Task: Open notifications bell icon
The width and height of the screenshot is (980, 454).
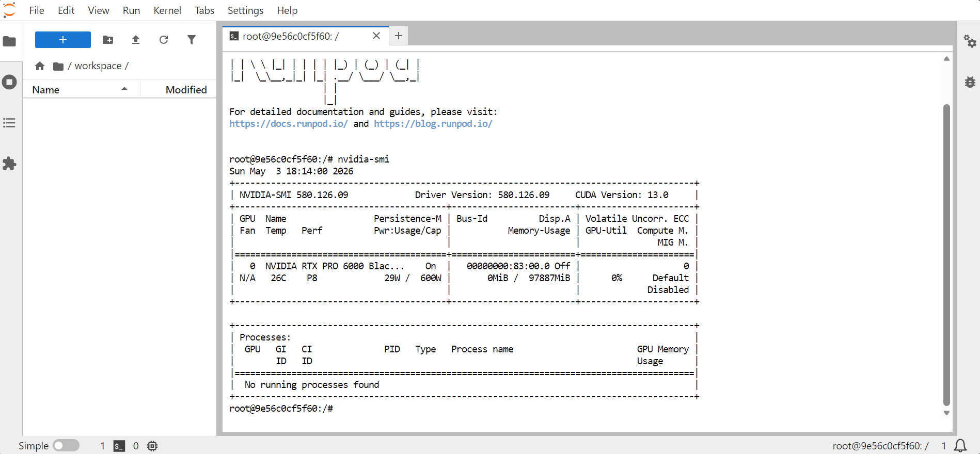Action: click(960, 446)
